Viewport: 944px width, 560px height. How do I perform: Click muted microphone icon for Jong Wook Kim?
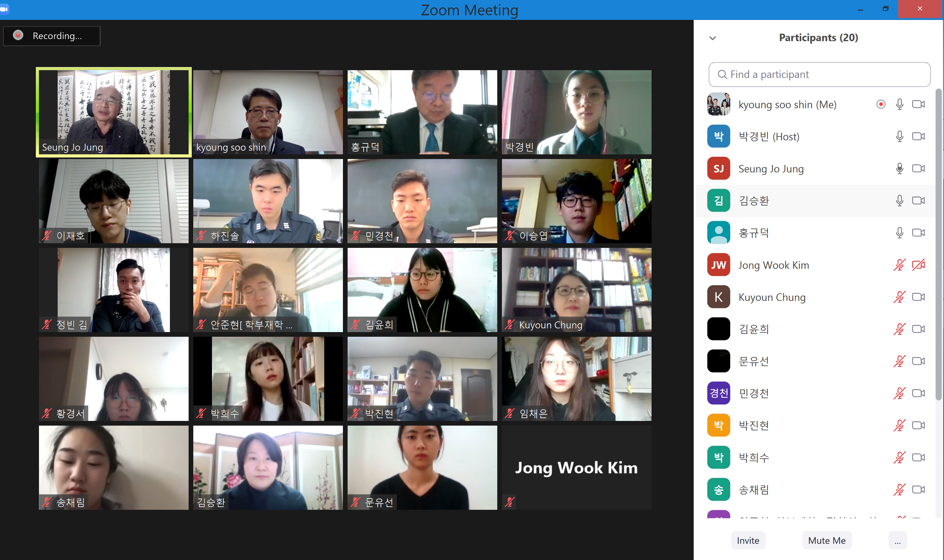click(x=899, y=265)
